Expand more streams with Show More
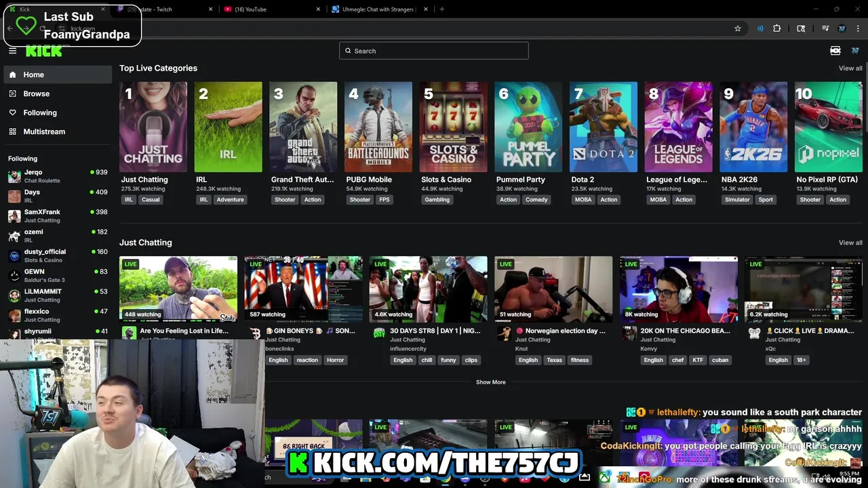This screenshot has height=488, width=868. [x=490, y=382]
